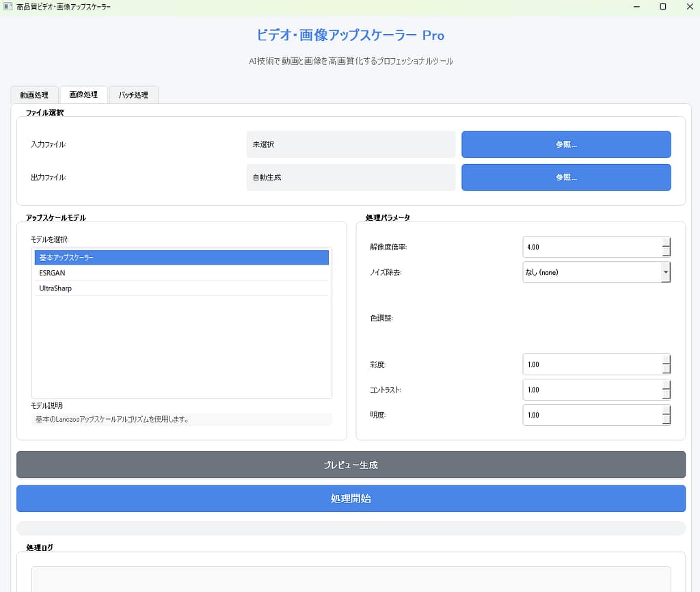Pick the UltraSharp model
This screenshot has height=592, width=700.
(x=182, y=288)
